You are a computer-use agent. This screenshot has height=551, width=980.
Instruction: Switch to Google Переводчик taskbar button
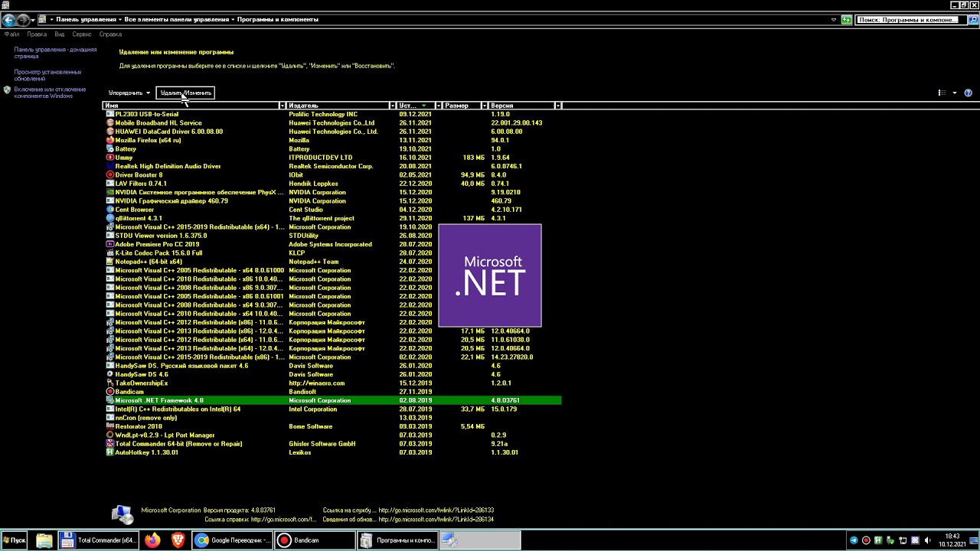tap(232, 540)
